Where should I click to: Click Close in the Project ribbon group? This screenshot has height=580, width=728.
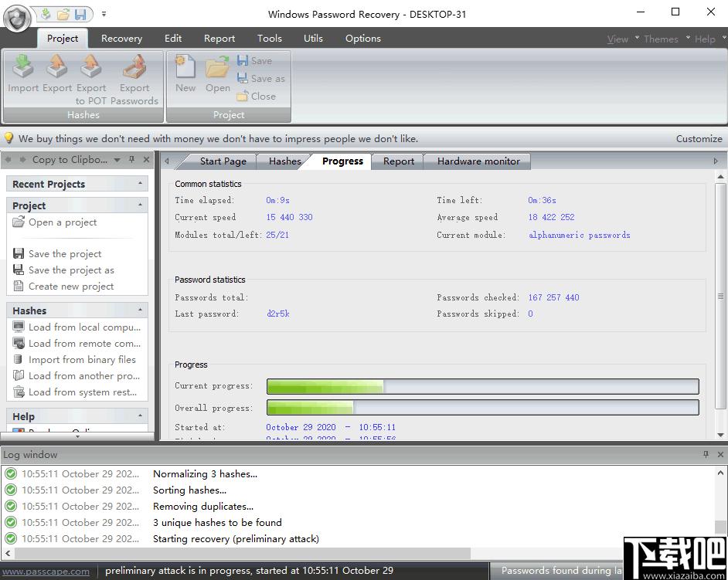(257, 96)
